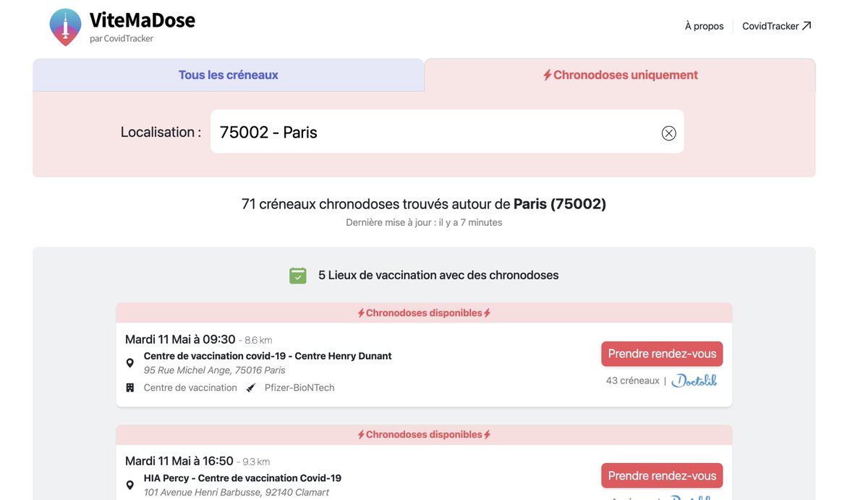Click the Doctolib logo for Centre Henry Dunant
Screen dimensions: 868x500
(694, 381)
